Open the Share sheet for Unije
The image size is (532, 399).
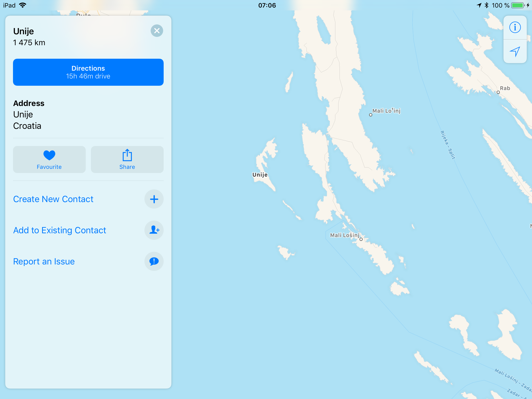(127, 159)
